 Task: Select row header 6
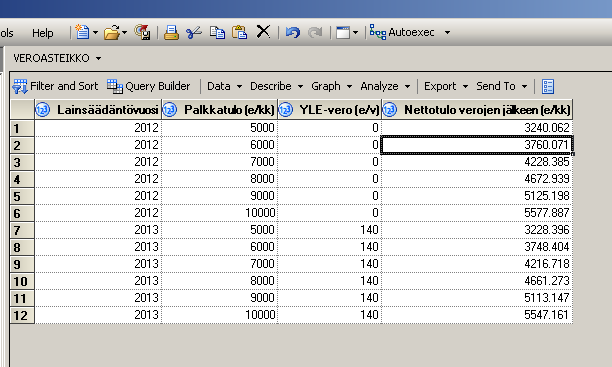[x=22, y=213]
